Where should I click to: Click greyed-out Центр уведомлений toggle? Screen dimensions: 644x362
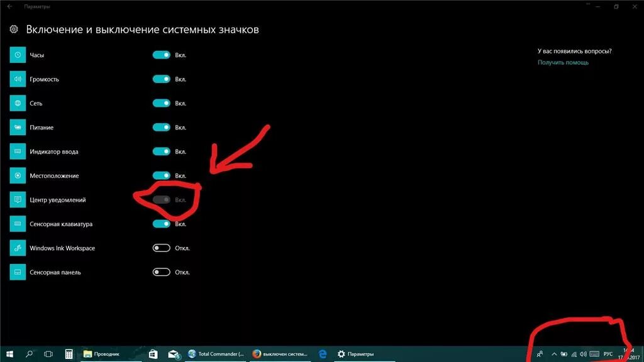pyautogui.click(x=162, y=200)
